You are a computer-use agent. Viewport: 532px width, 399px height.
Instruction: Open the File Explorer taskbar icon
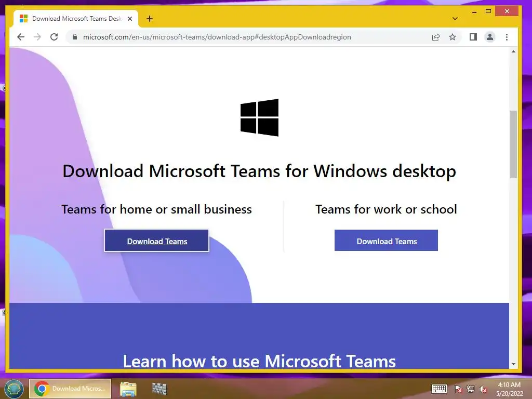coord(128,389)
